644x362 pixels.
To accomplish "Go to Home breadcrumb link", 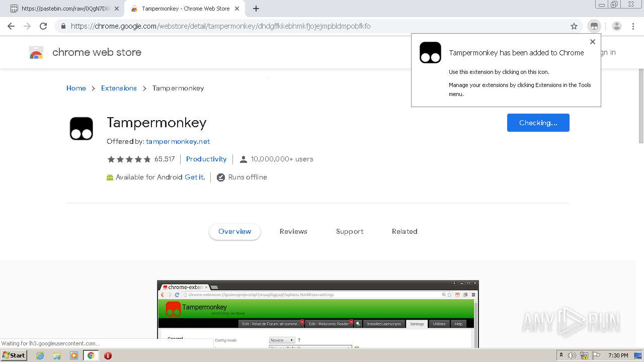I will point(76,88).
